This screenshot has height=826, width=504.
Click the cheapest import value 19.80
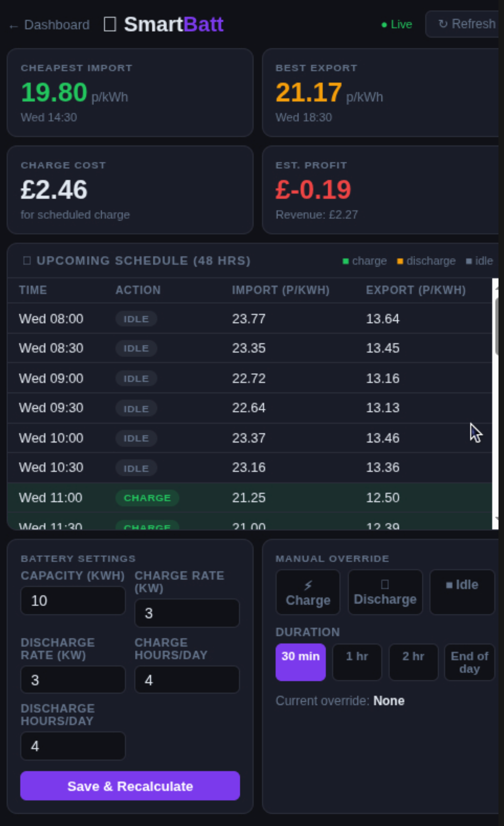tap(54, 92)
